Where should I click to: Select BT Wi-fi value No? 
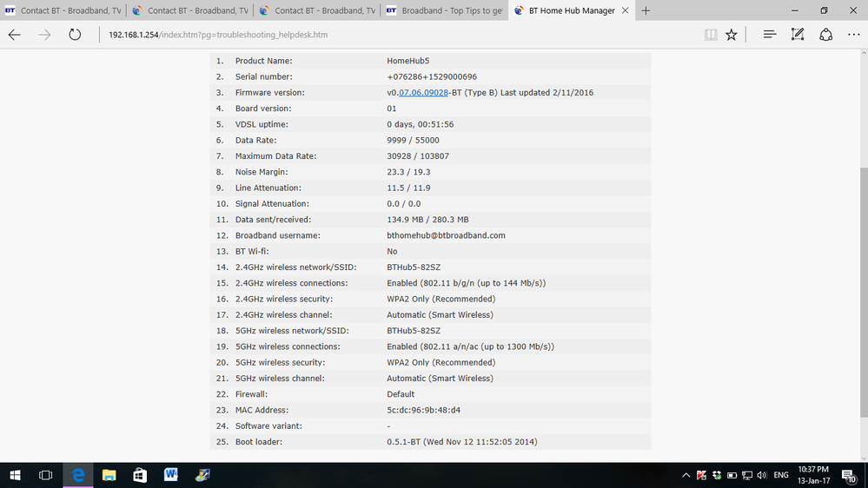point(392,252)
